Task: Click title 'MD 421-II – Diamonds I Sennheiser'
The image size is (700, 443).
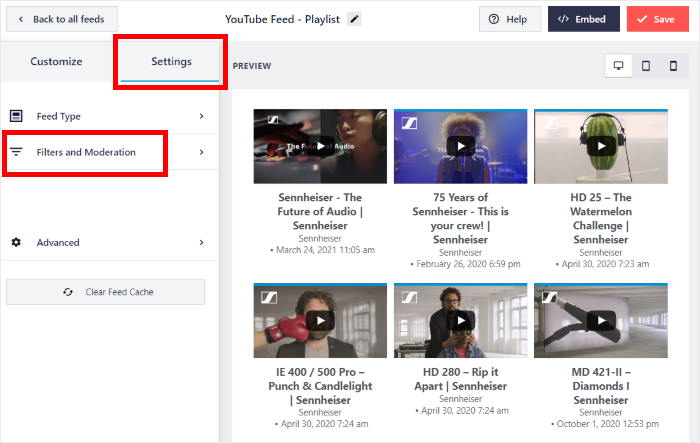Action: tap(601, 386)
